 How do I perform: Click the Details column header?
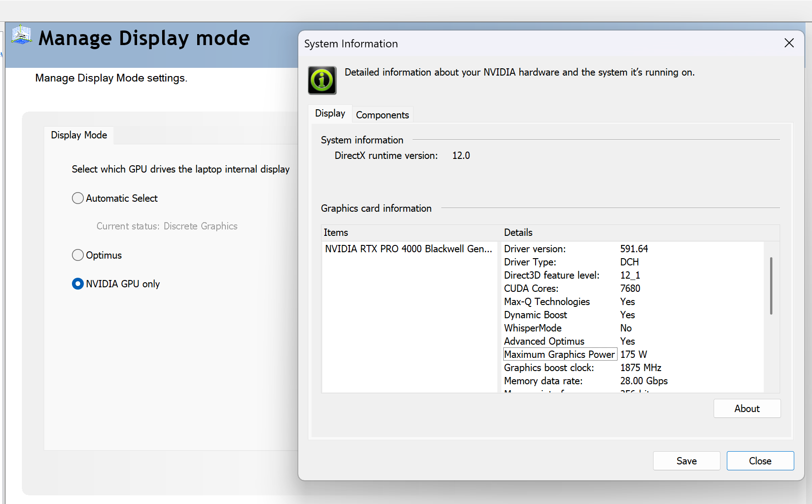tap(518, 233)
